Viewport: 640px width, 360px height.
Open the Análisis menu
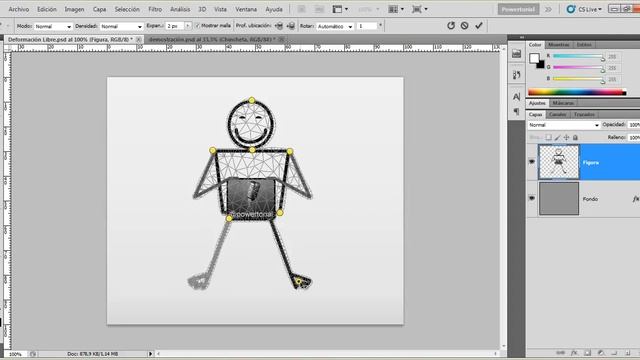180,9
